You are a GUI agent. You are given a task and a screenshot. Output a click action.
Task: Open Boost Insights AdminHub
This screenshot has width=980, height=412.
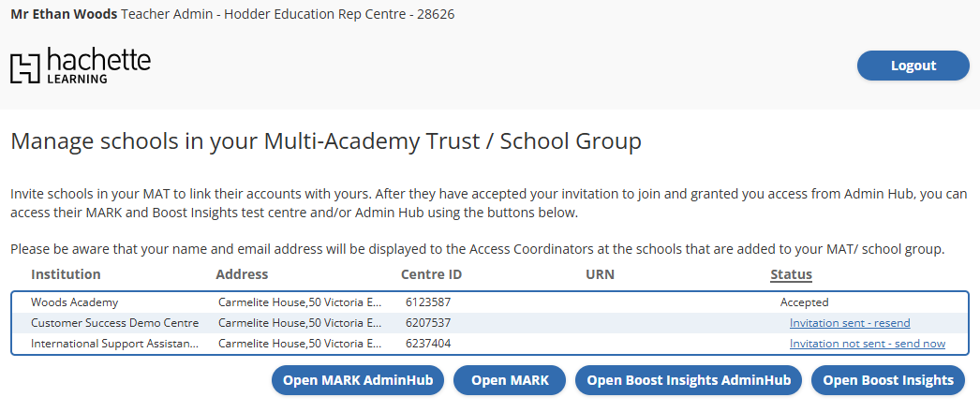pyautogui.click(x=689, y=380)
